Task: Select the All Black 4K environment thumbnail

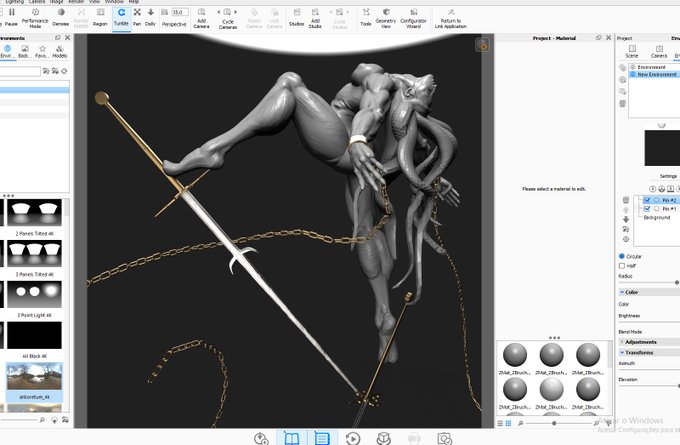Action: pyautogui.click(x=34, y=335)
